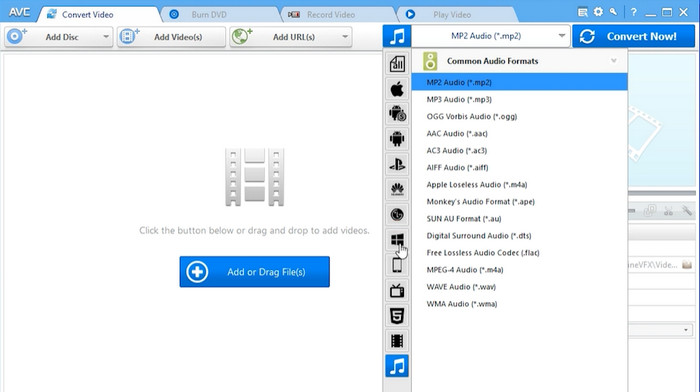Expand the Add Disc dropdown arrow
Viewport: 700px width, 392px height.
point(106,37)
